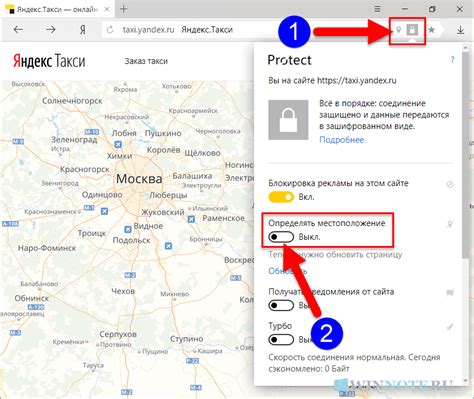Screen dimensions: 474x399
Task: Click the Обновить link
Action: coord(287,271)
